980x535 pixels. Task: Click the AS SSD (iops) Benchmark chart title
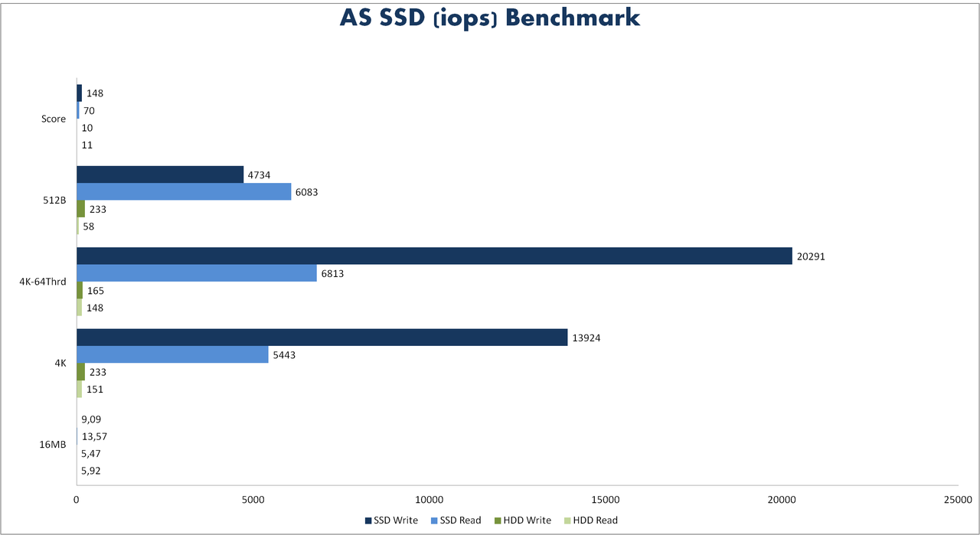pos(490,18)
